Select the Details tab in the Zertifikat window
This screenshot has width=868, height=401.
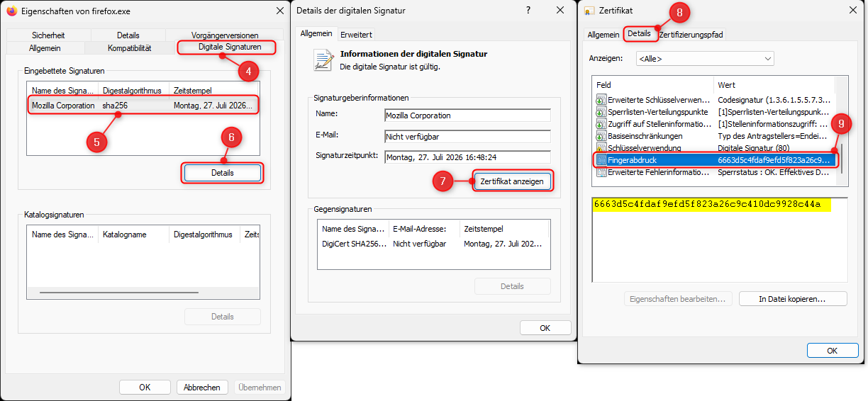coord(639,33)
